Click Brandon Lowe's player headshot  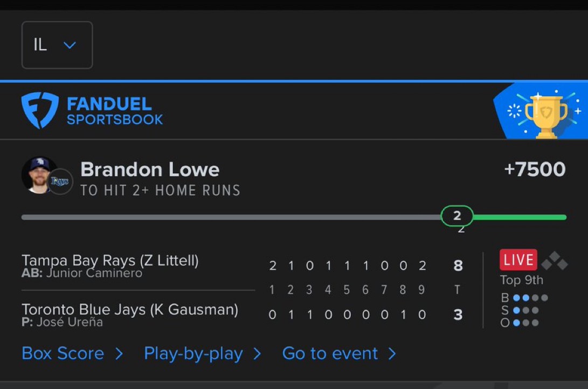[x=38, y=175]
